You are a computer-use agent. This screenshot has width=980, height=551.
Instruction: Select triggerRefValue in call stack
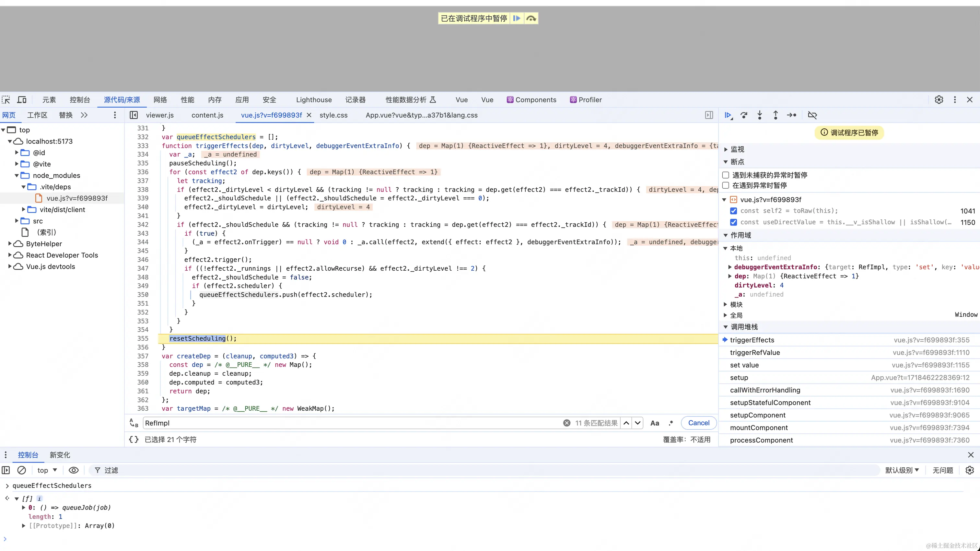[x=755, y=352]
